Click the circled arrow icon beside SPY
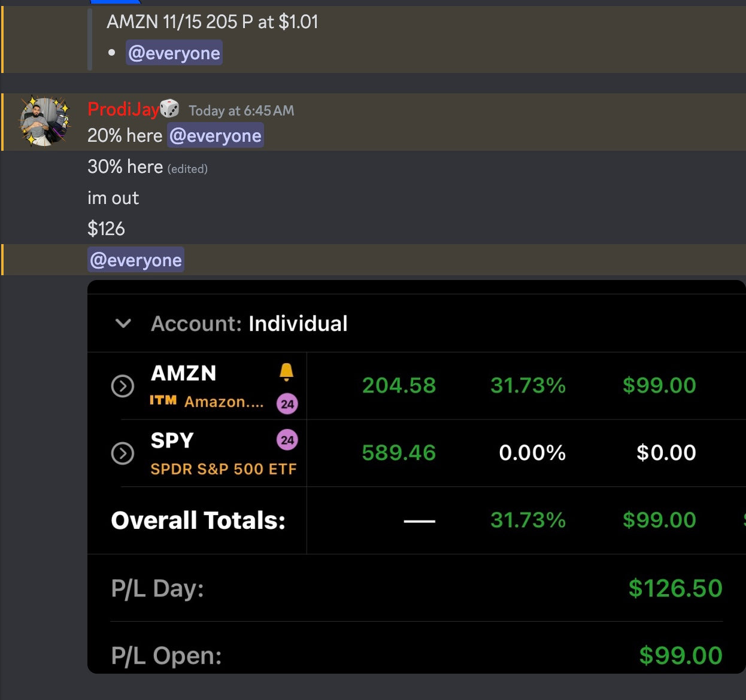 click(123, 454)
